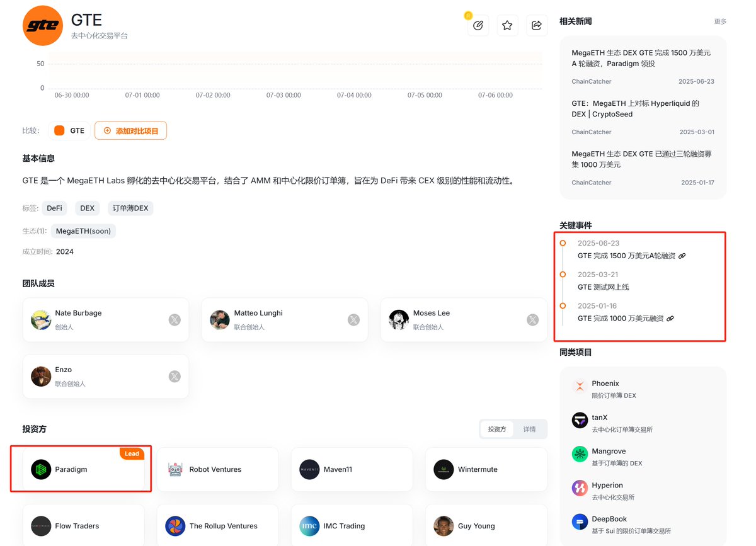Click the 添加对比项目 button

coord(130,131)
